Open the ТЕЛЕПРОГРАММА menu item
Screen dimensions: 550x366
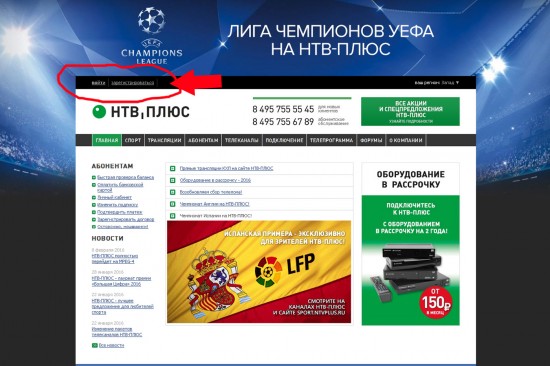(x=331, y=140)
